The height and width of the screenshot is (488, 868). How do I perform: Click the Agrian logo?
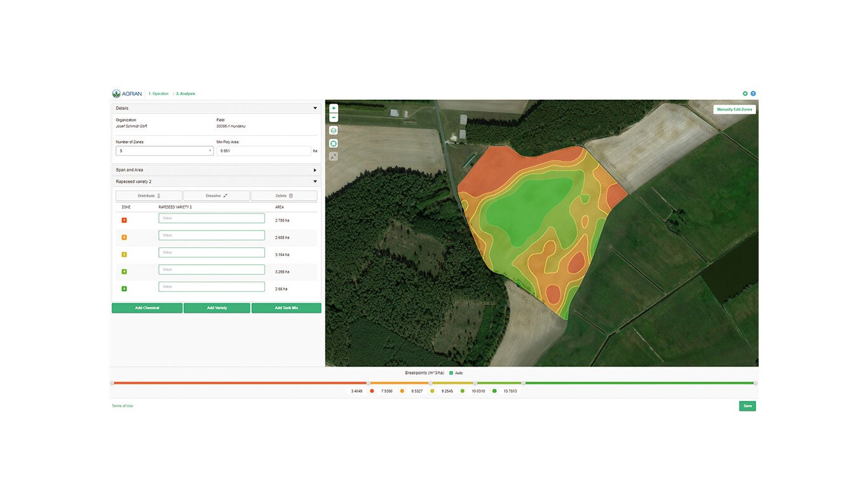coord(127,93)
